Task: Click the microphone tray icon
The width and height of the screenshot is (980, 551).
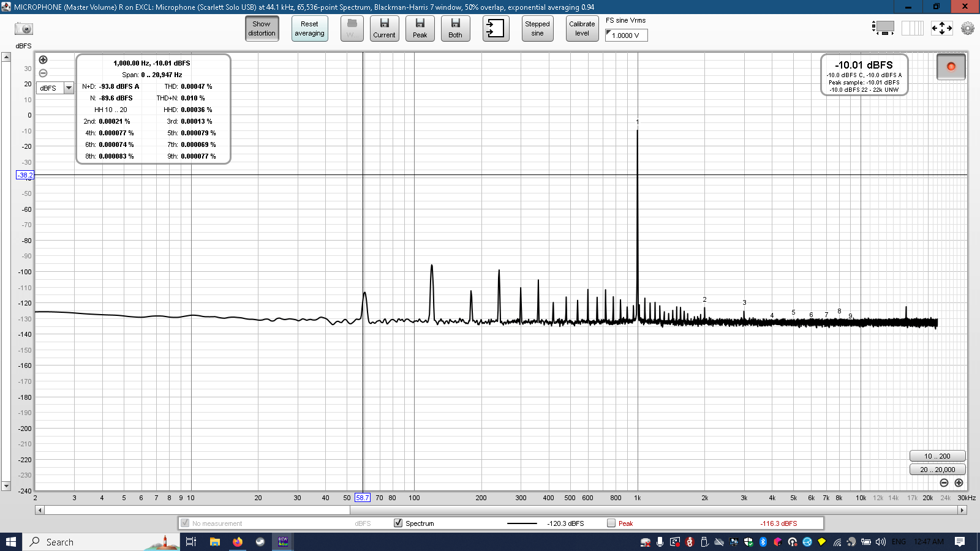Action: [x=660, y=542]
